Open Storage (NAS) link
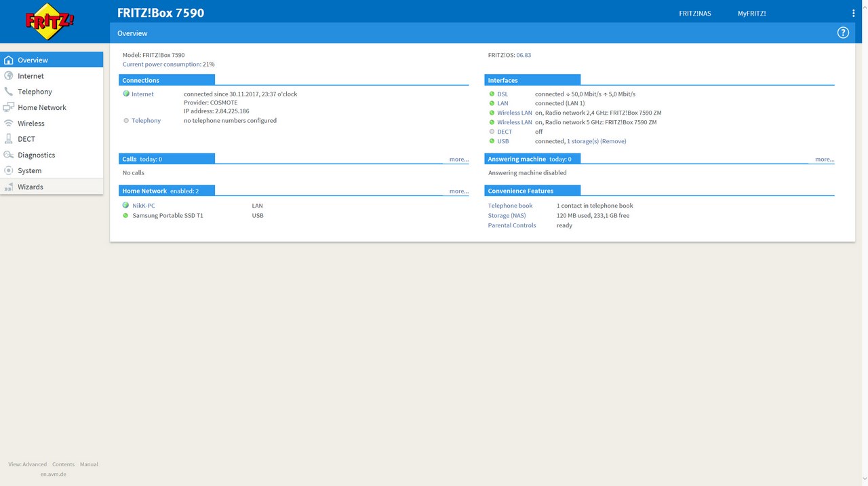Viewport: 868px width, 486px height. 507,216
